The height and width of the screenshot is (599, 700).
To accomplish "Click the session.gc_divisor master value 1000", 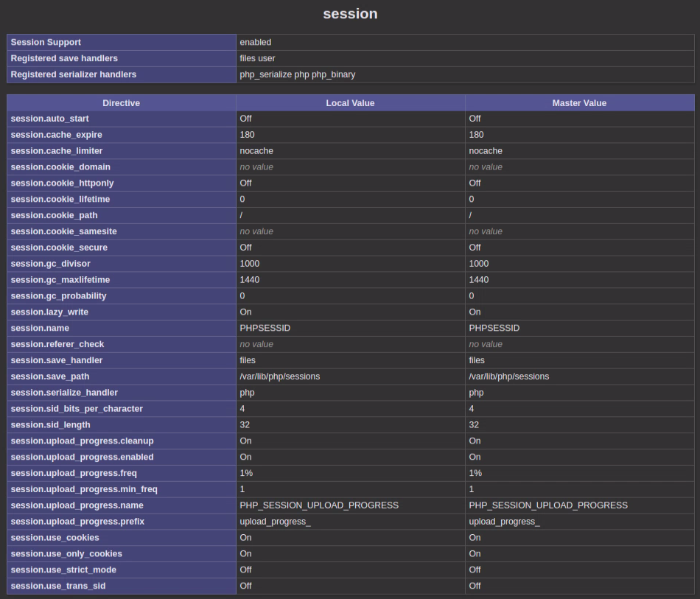I will [479, 264].
